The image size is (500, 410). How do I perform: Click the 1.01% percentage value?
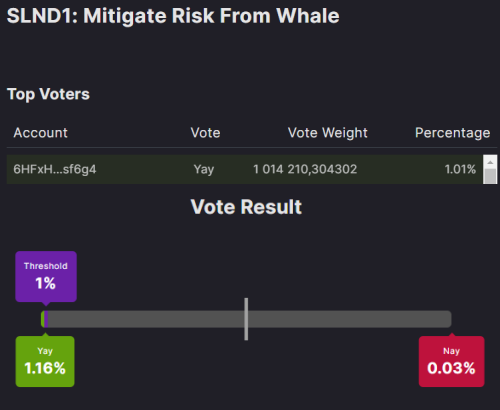click(x=460, y=169)
